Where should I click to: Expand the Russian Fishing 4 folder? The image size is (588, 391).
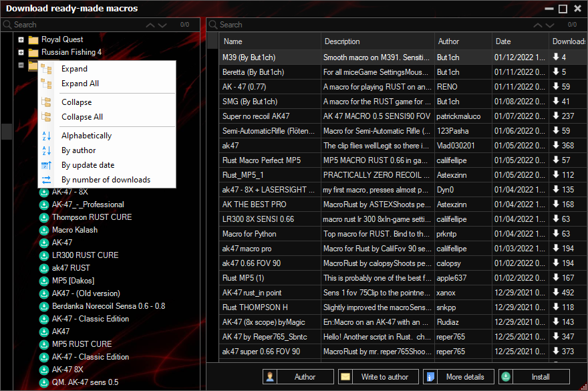click(21, 52)
